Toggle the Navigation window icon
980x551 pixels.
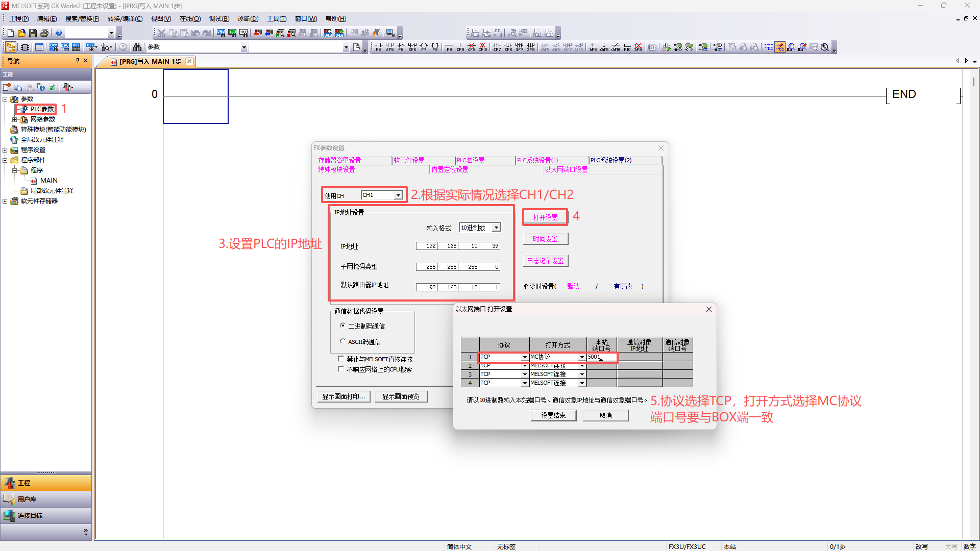tap(10, 47)
